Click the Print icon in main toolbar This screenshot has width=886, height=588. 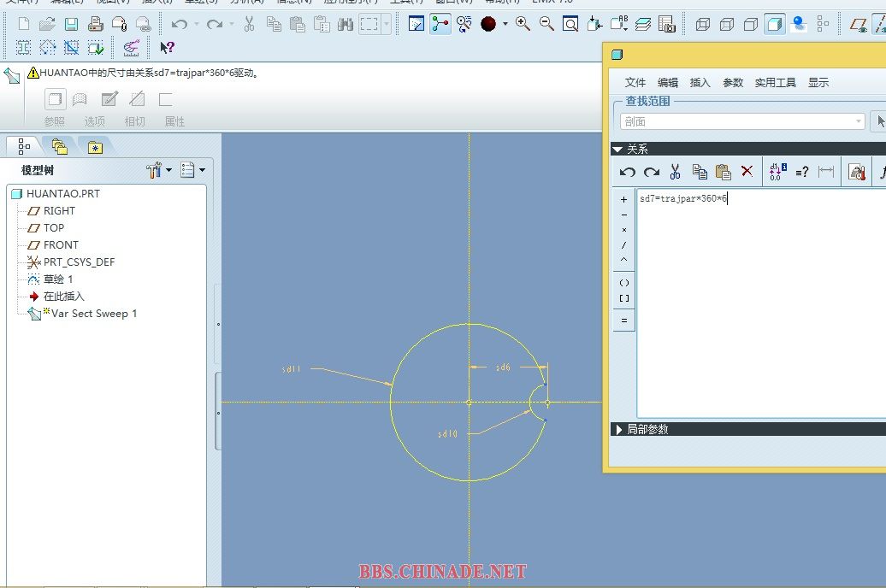click(96, 24)
